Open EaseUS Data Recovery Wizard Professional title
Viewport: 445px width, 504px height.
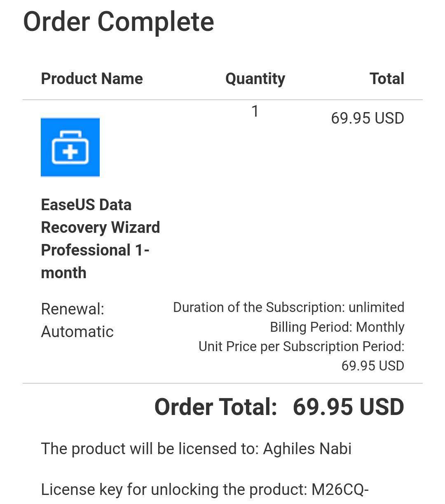click(100, 227)
